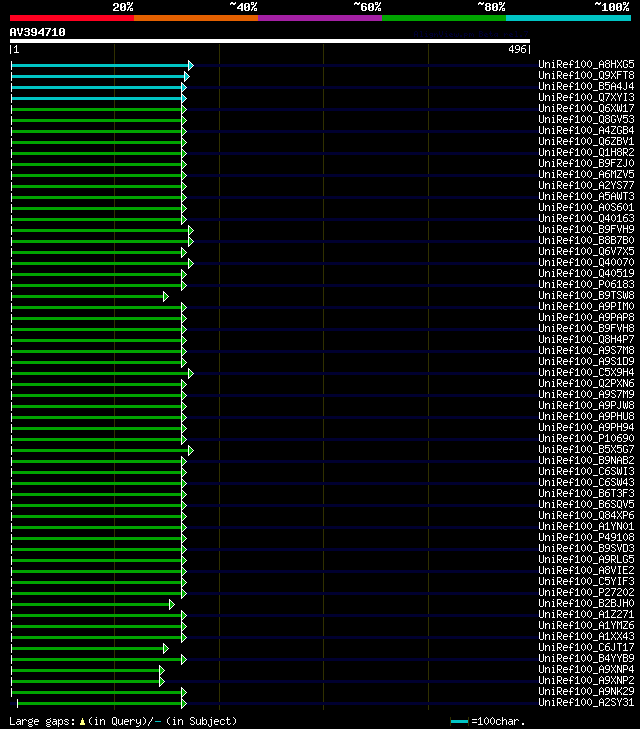Click the arrowhead ending the C6JT17 alignment

[166, 649]
